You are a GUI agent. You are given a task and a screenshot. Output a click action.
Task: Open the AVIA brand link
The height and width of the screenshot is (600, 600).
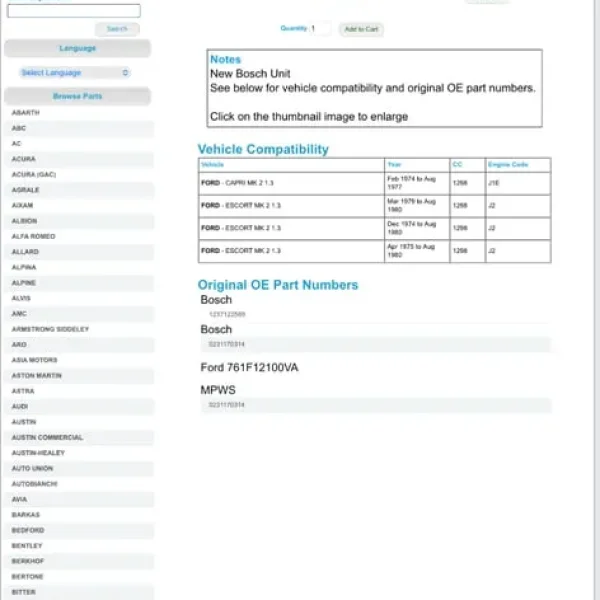point(20,499)
